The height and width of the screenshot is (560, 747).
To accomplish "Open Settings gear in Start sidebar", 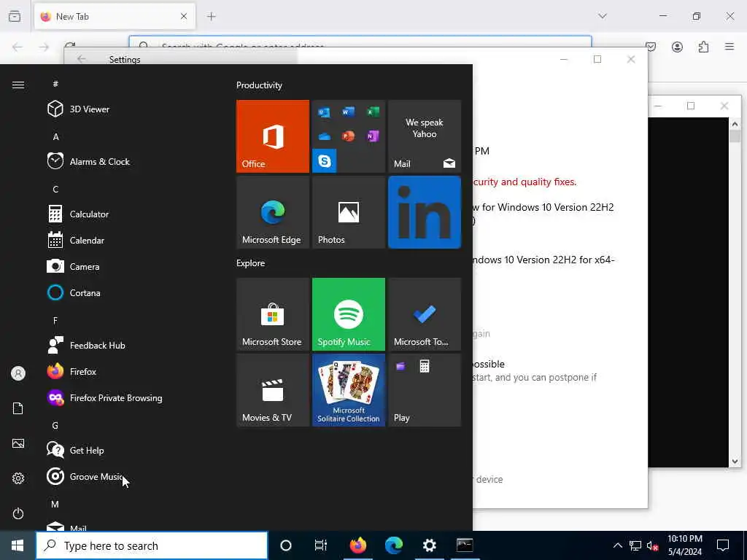I will click(x=18, y=478).
